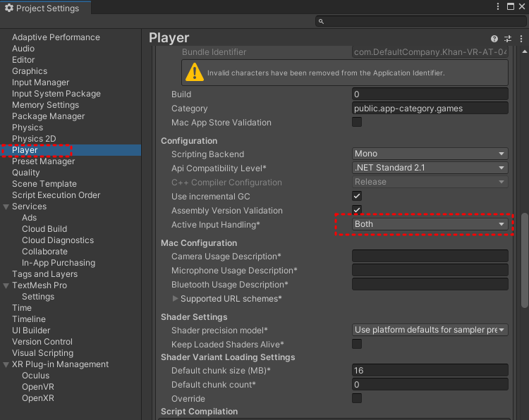The height and width of the screenshot is (420, 529).
Task: Open the Player settings kebab menu
Action: [521, 39]
